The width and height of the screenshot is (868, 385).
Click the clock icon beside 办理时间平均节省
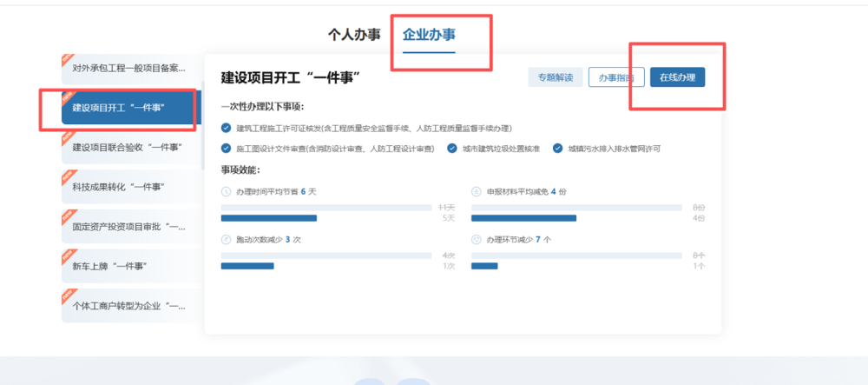pyautogui.click(x=226, y=192)
